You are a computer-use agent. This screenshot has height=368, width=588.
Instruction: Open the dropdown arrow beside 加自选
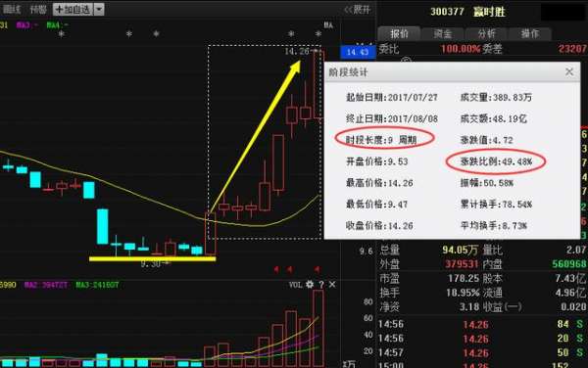tap(99, 9)
